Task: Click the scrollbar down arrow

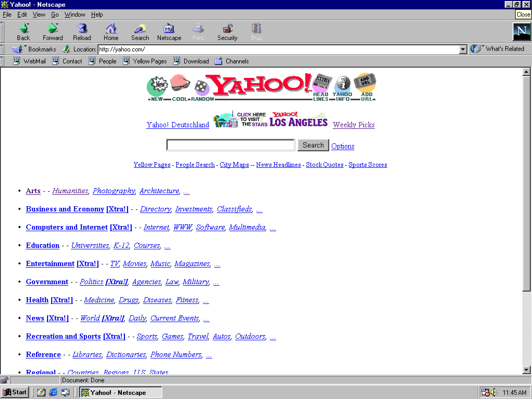Action: 526,369
